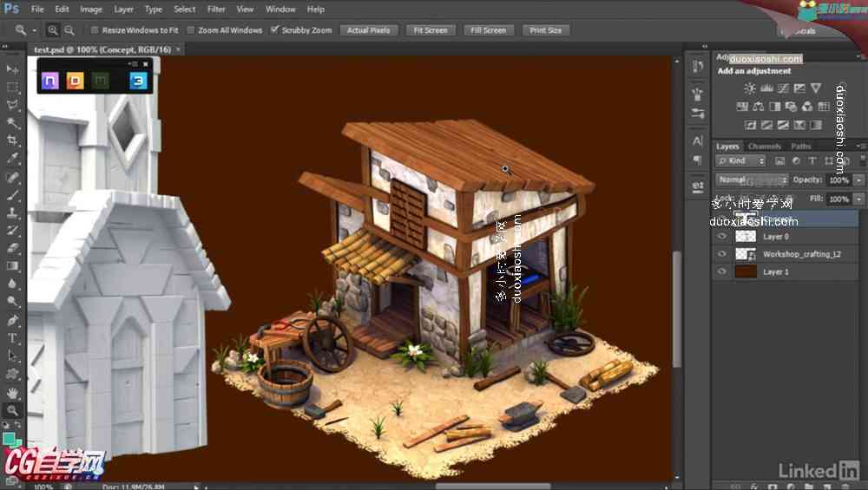Screen dimensions: 868x490
Task: Select the Workshop_crafting_12 layer name
Action: 801,254
